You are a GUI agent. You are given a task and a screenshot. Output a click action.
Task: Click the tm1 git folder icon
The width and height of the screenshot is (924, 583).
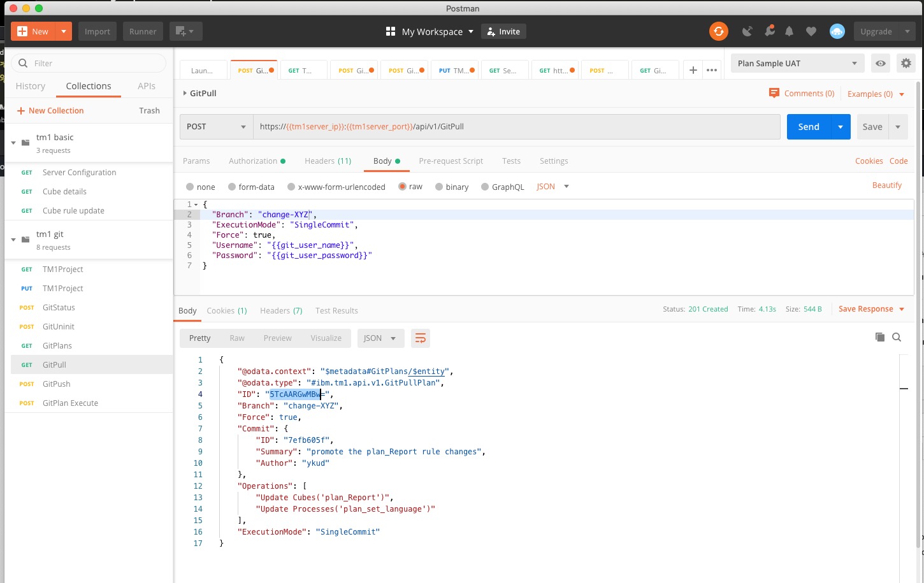pyautogui.click(x=25, y=240)
